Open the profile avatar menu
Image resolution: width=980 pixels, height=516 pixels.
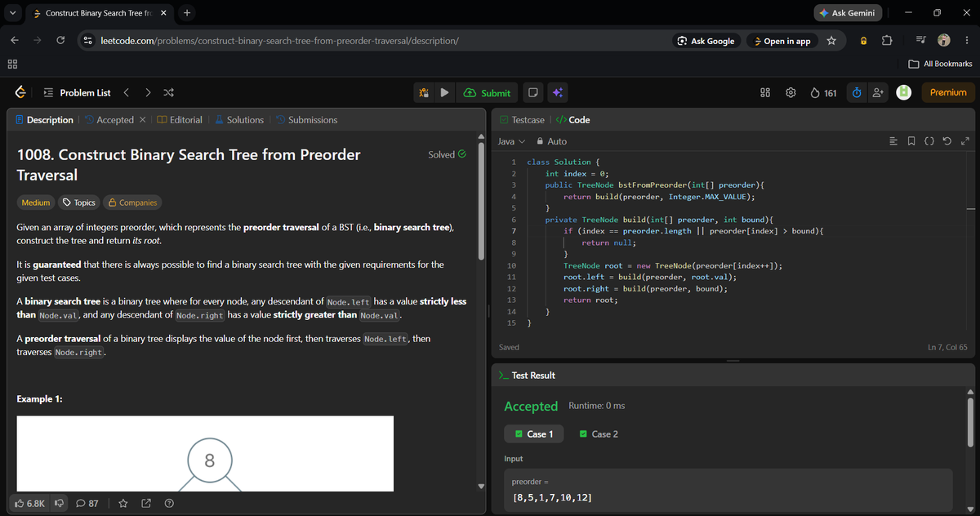tap(904, 92)
